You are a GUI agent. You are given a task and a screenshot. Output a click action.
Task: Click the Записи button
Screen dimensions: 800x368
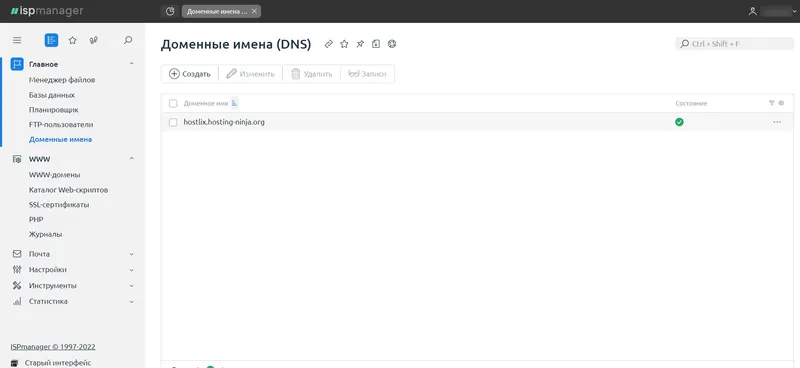tap(367, 74)
